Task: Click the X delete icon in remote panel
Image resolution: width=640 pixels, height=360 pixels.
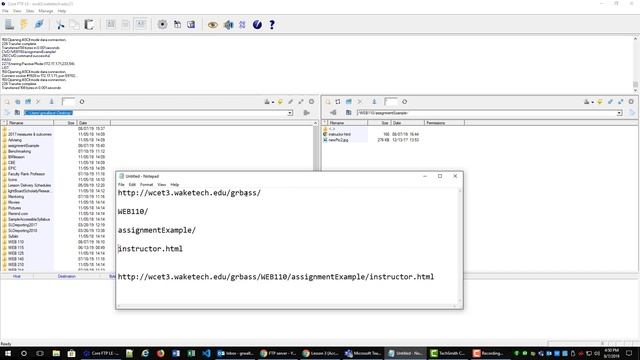Action: click(x=360, y=102)
